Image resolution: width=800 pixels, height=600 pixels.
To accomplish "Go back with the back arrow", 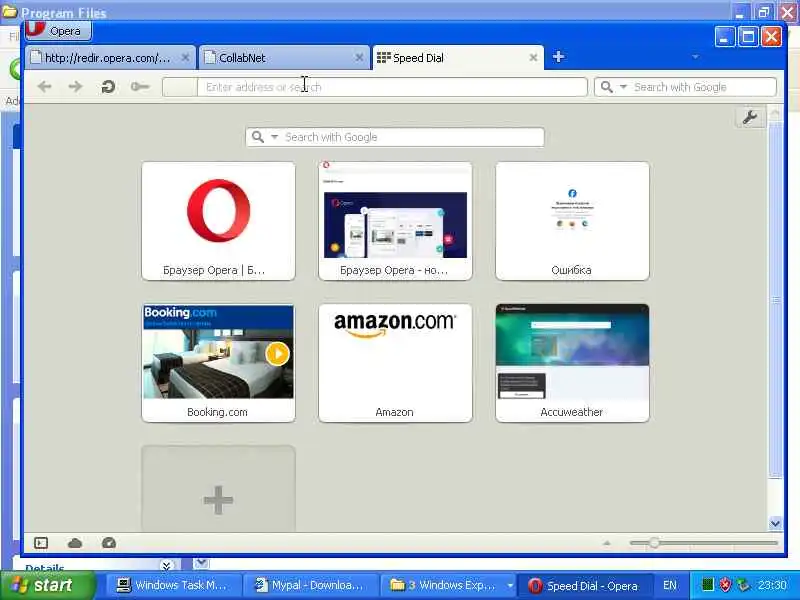I will (44, 87).
